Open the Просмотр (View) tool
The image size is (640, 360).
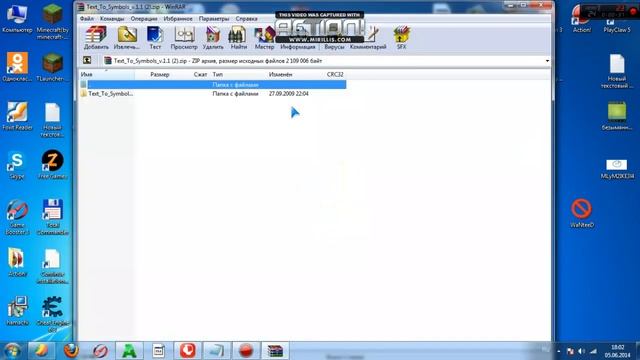(184, 38)
